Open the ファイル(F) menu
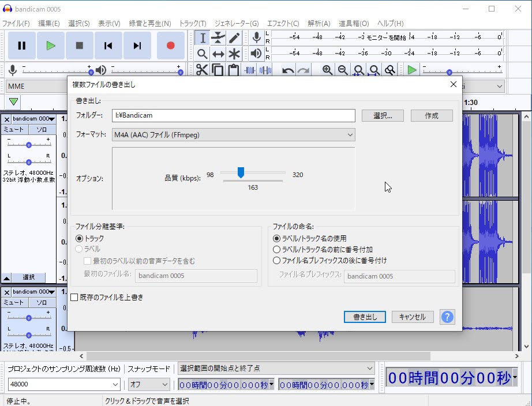This screenshot has height=406, width=532. (16, 24)
